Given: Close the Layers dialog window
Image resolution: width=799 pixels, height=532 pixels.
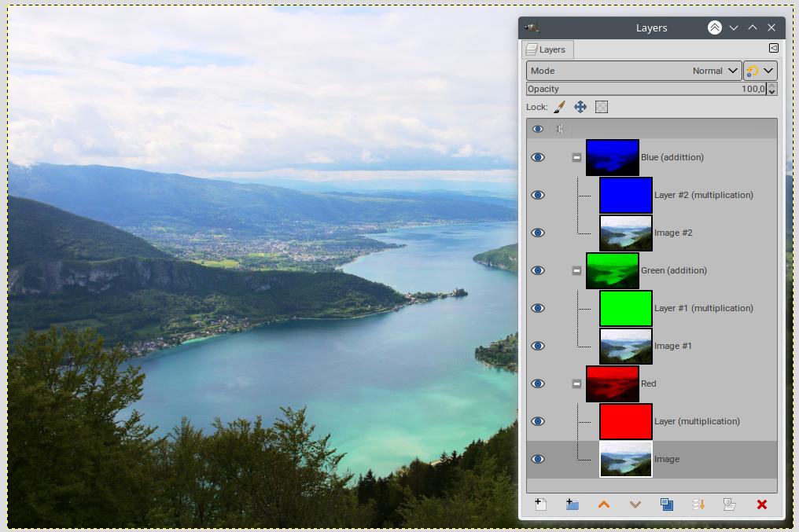Looking at the screenshot, I should [x=771, y=28].
